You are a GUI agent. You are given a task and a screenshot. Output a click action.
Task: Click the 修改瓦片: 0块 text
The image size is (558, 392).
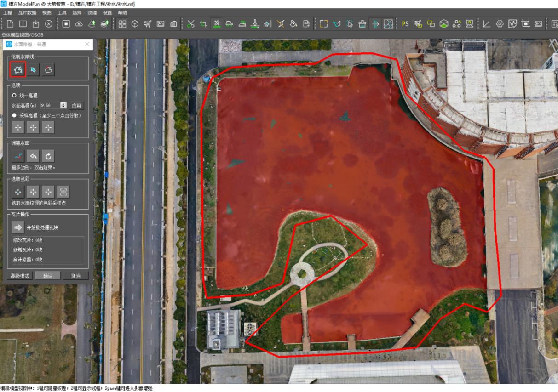[28, 240]
